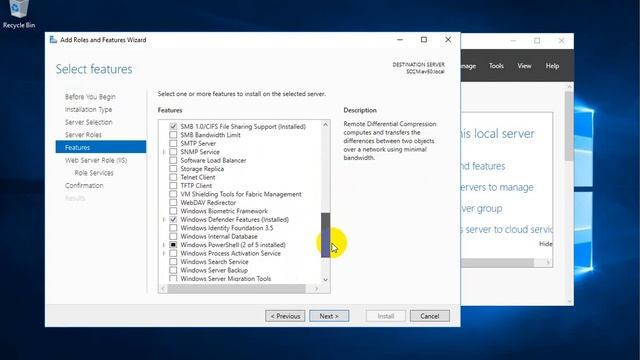The width and height of the screenshot is (640, 360).
Task: Open the Recycle Bin desktop icon
Action: (18, 15)
